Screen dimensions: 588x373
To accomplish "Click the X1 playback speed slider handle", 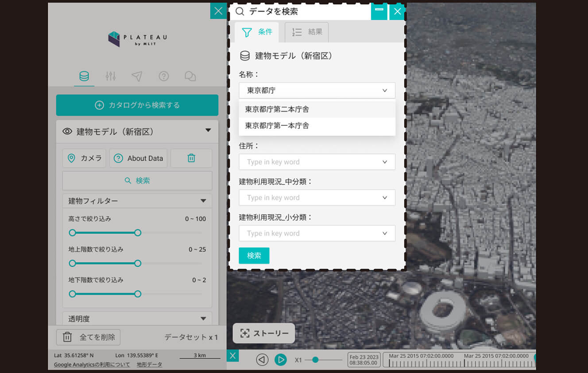I will 315,360.
